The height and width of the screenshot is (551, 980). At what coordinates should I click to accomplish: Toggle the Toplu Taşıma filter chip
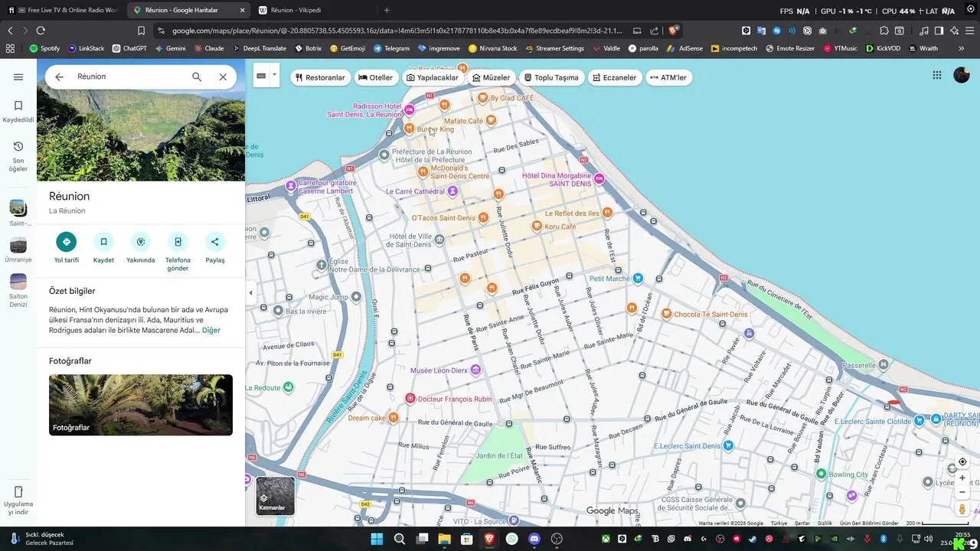tap(551, 77)
